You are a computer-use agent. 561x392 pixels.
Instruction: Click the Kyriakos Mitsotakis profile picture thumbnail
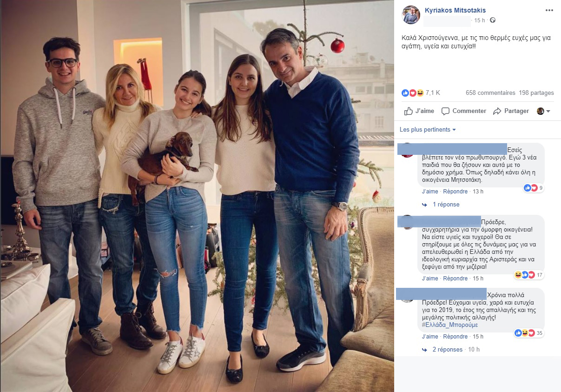(411, 15)
